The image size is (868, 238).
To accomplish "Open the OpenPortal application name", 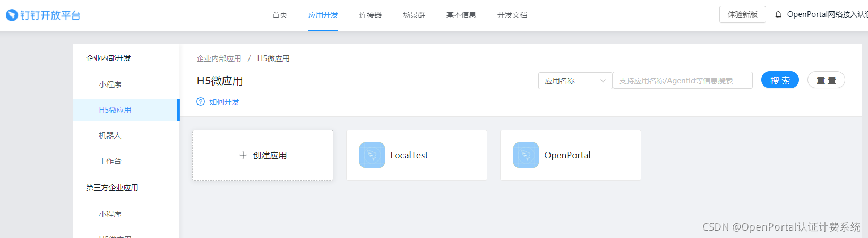I will click(568, 155).
